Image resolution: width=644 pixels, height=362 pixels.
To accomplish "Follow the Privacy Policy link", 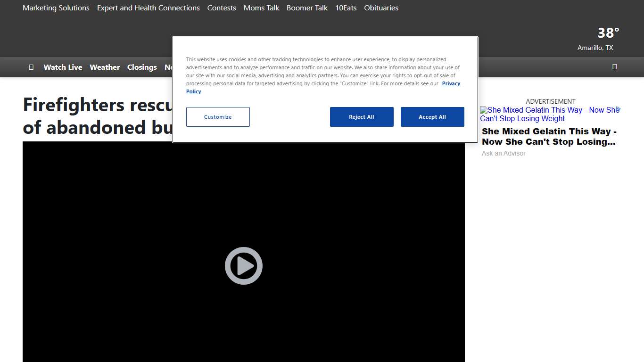I will (x=451, y=83).
